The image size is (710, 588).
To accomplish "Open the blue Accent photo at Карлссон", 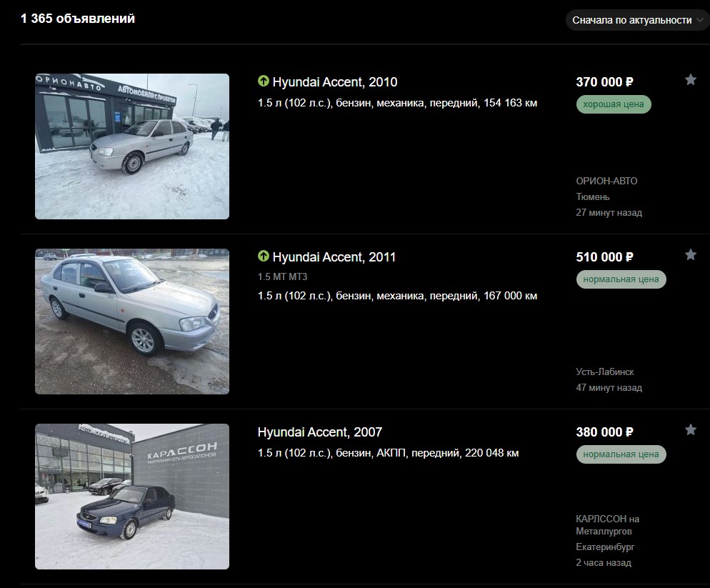I will point(132,497).
